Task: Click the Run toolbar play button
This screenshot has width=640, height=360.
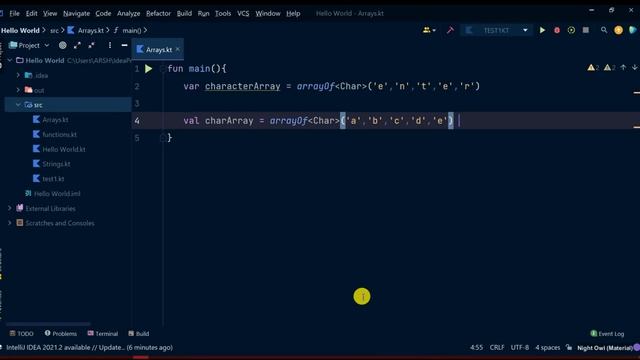Action: click(542, 30)
